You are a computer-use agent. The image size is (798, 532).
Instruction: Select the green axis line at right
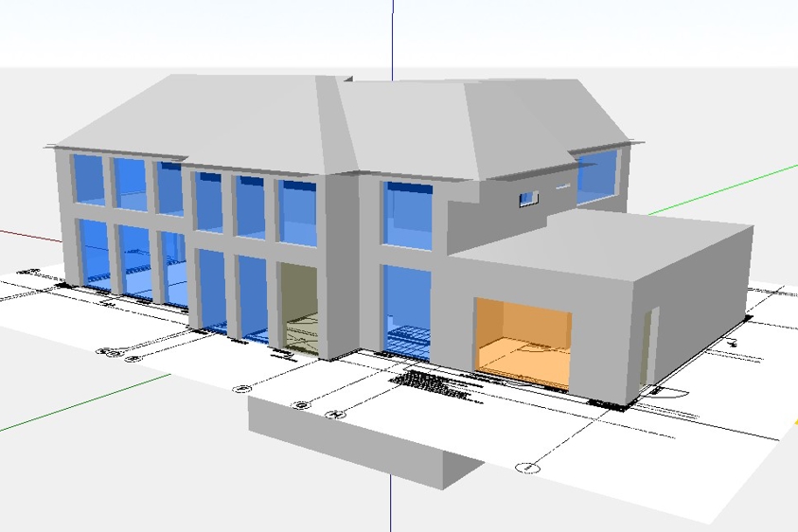[x=719, y=189]
